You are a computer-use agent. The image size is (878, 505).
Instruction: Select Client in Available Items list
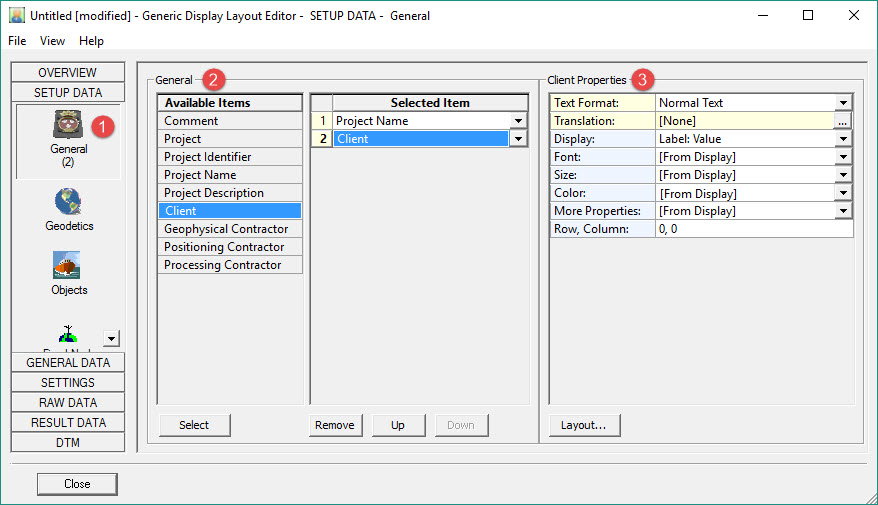pyautogui.click(x=230, y=211)
